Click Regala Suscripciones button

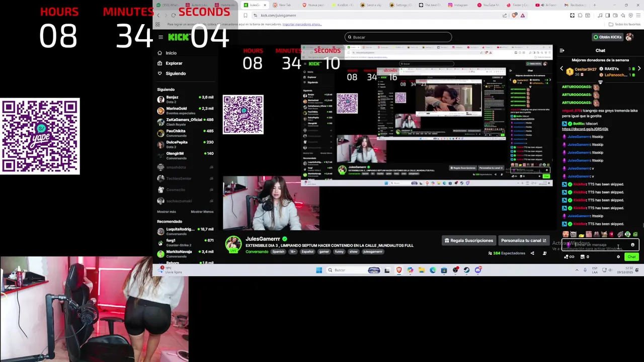coord(468,240)
